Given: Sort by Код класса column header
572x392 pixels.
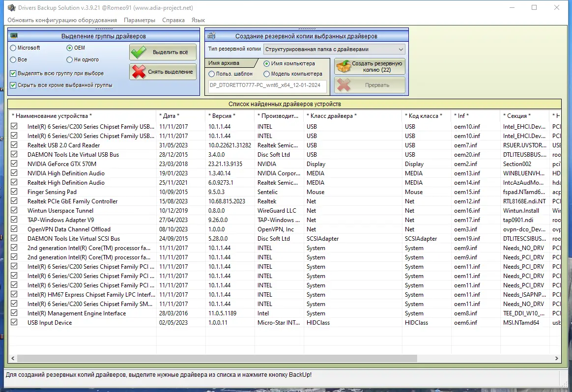Looking at the screenshot, I should coord(427,116).
